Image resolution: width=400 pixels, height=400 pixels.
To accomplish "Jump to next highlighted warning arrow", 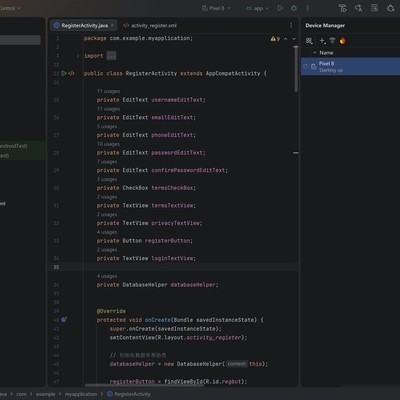I will point(294,39).
